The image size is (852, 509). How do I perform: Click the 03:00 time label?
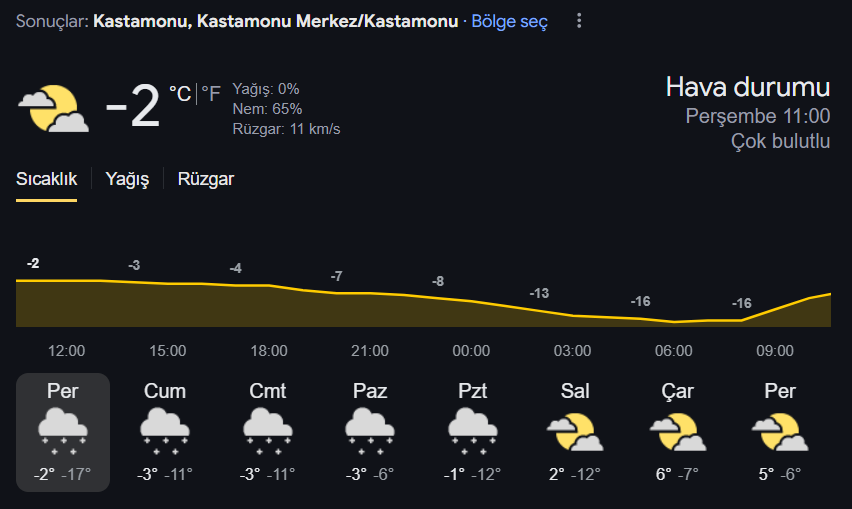[572, 351]
